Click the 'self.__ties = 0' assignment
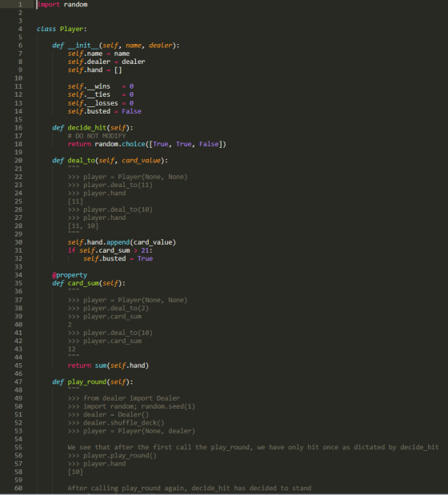This screenshot has height=495, width=448. coord(100,94)
